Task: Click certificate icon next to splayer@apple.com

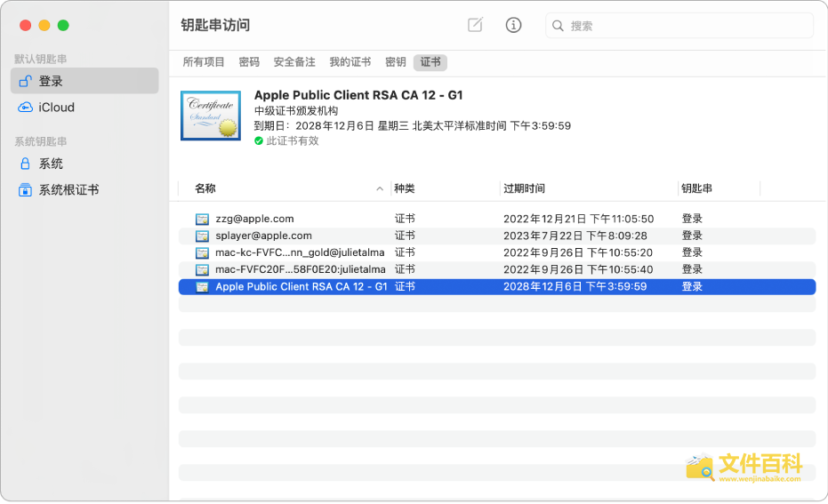Action: click(202, 236)
